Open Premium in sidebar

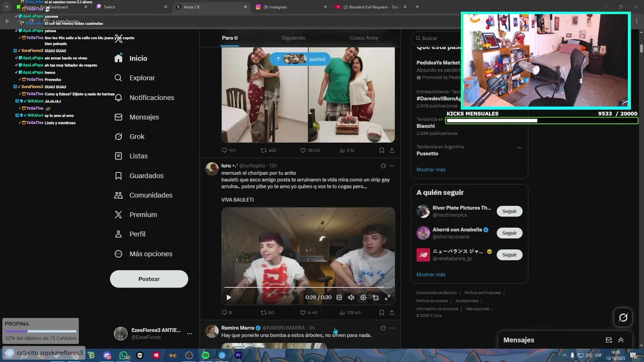click(135, 215)
